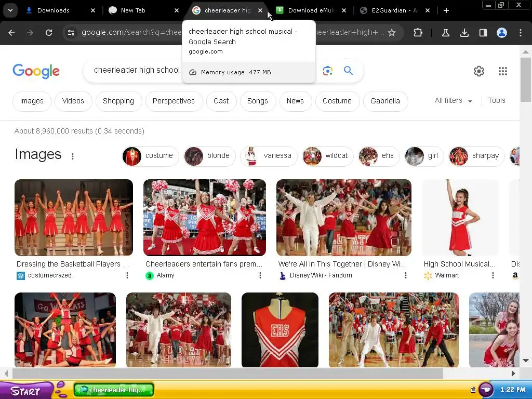Open Walmart High School Musical dress image
This screenshot has width=532, height=399.
point(460,218)
